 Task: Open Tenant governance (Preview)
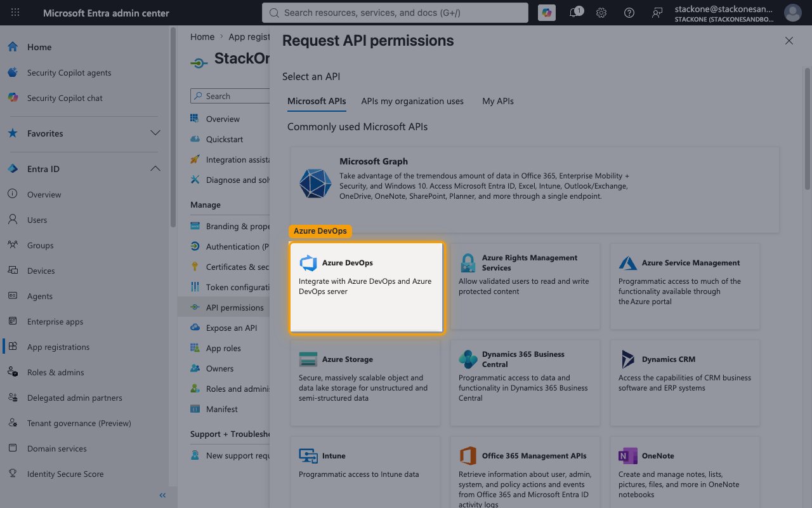pyautogui.click(x=79, y=423)
